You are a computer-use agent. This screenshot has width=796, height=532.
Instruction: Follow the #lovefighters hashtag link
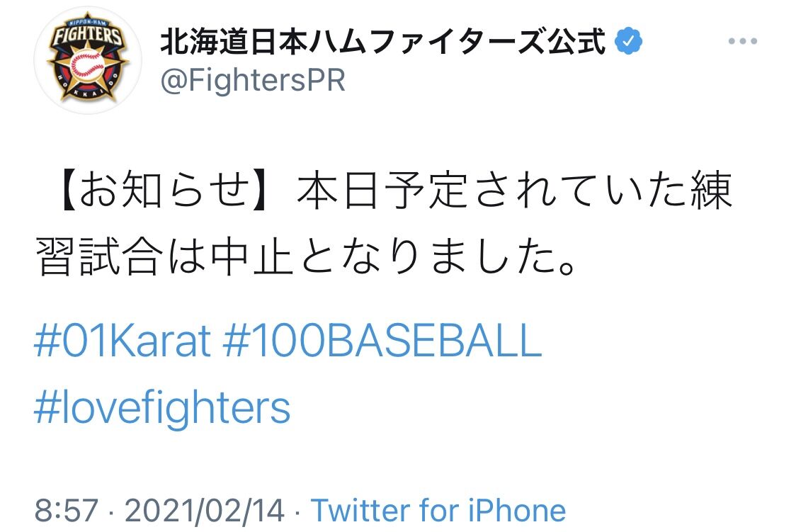tap(162, 407)
